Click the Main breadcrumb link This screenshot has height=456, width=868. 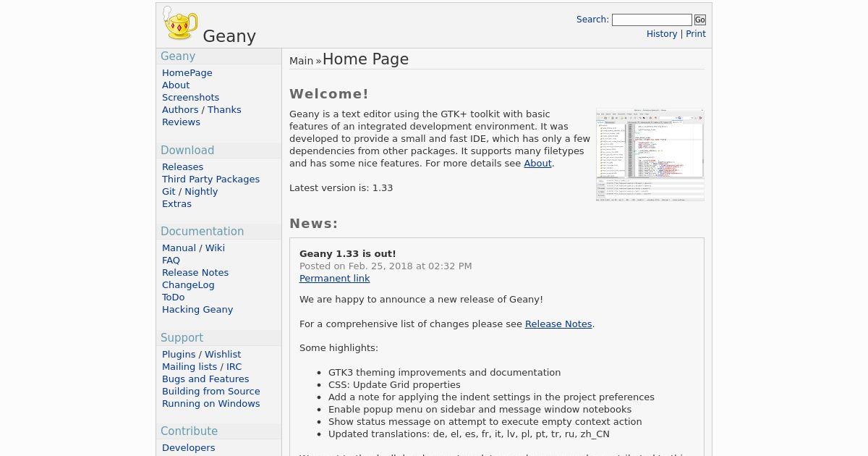pyautogui.click(x=301, y=61)
